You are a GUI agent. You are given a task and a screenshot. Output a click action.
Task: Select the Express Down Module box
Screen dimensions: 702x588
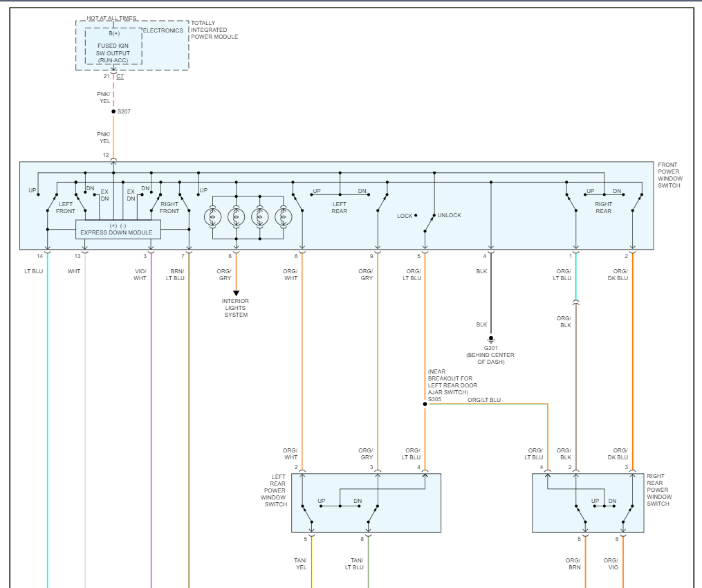tap(118, 229)
